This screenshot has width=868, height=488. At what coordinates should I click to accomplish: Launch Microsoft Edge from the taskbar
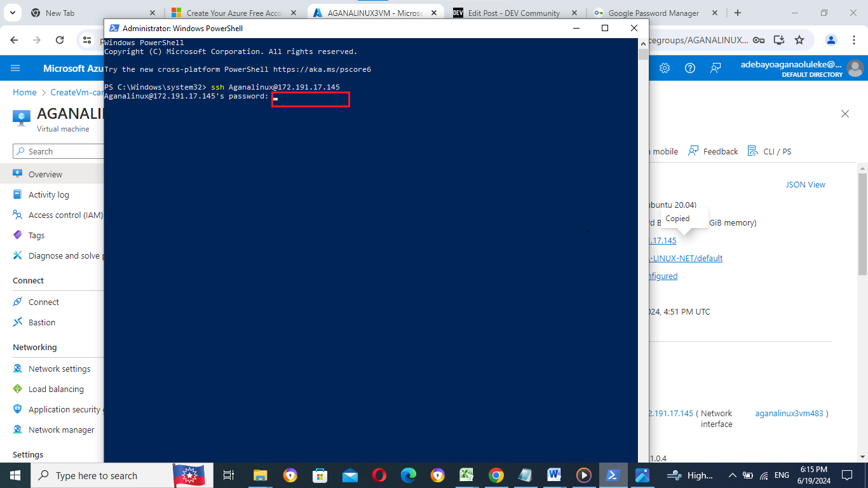pos(409,475)
